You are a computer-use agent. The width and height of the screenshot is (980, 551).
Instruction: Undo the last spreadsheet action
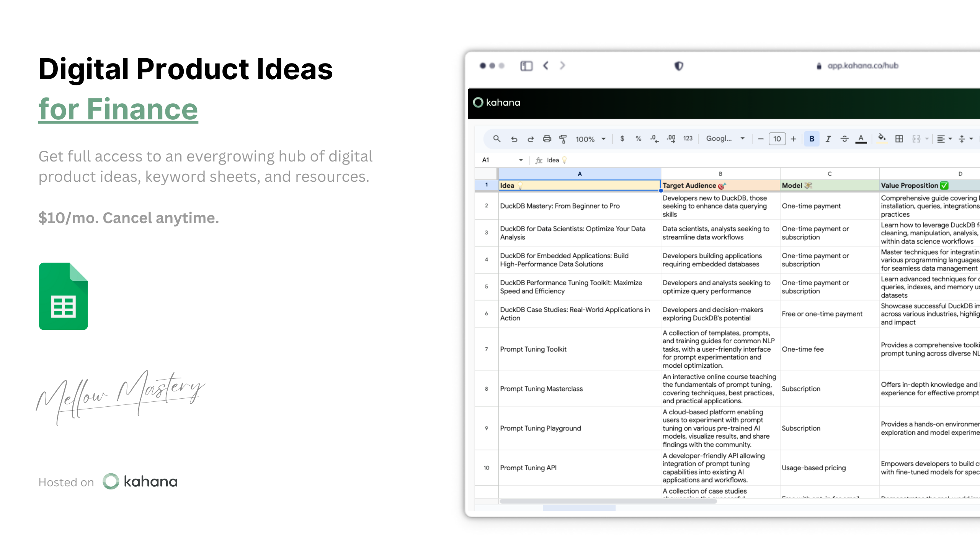tap(514, 139)
